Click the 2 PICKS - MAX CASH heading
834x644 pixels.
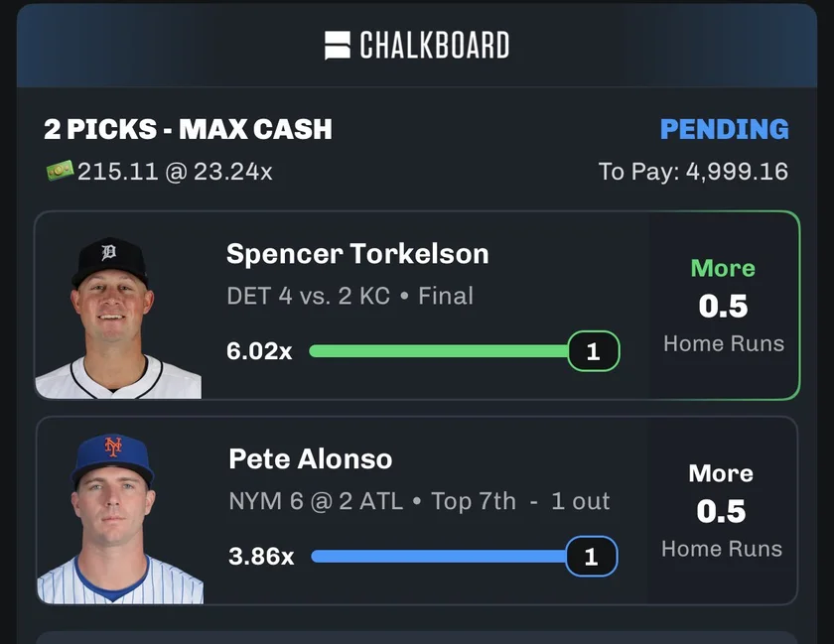click(x=188, y=129)
